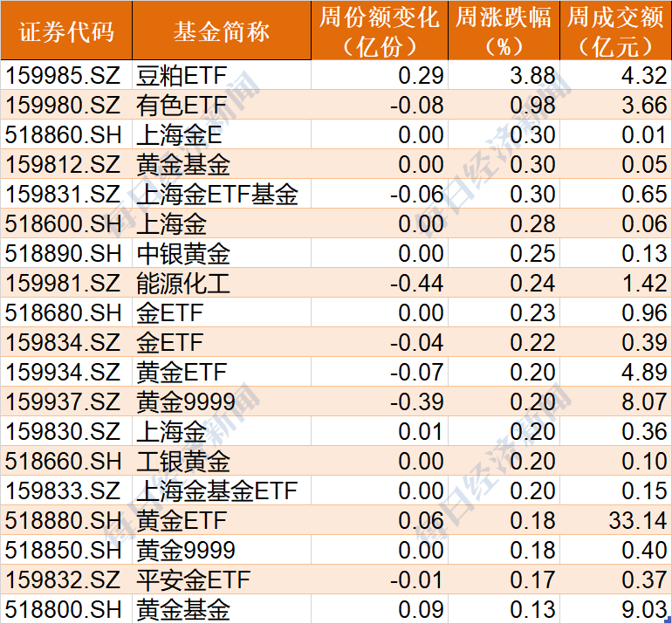Select the 4.32 turnover cell
Viewport: 672px width, 624px height.
tap(615, 75)
